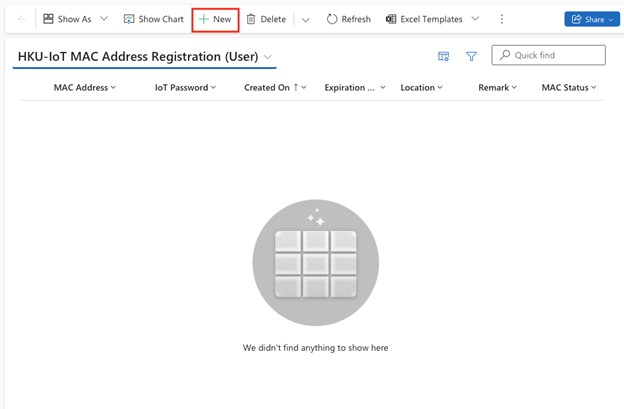Open Excel Templates
This screenshot has width=624, height=409.
tap(424, 19)
